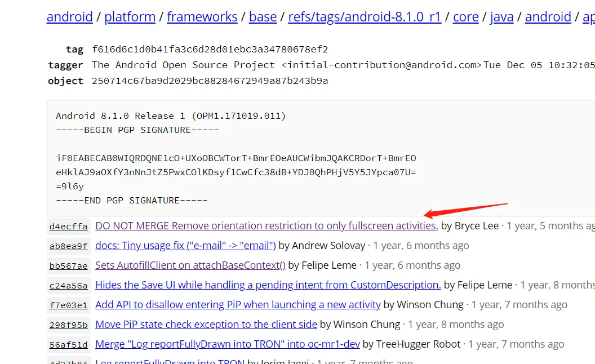The image size is (595, 364).
Task: Open commit hash d4ecffa
Action: click(x=68, y=226)
